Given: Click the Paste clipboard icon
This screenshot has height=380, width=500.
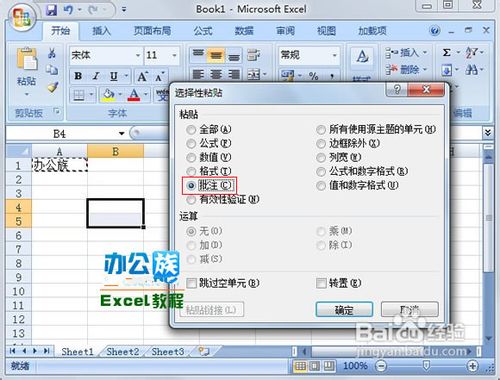Looking at the screenshot, I should pos(27,59).
